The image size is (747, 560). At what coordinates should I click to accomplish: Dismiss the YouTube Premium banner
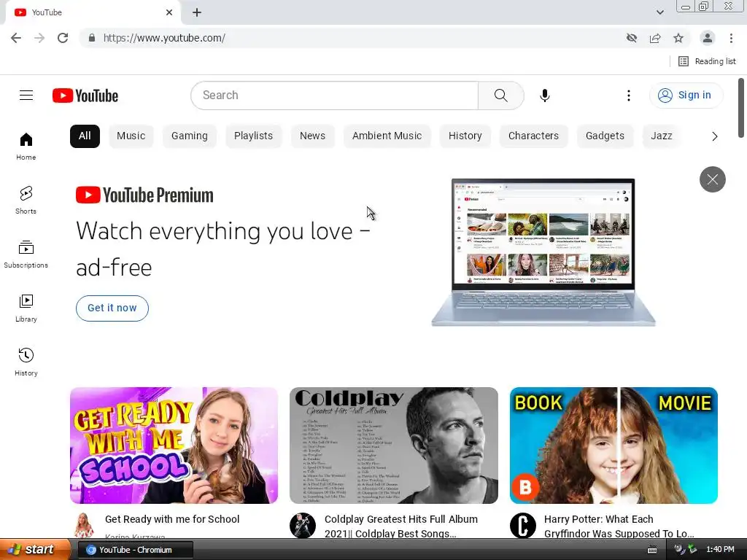[712, 179]
